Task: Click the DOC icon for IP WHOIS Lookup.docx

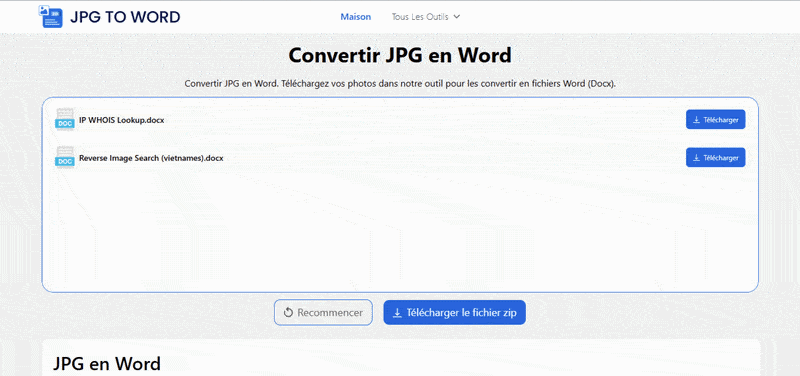Action: pos(65,119)
